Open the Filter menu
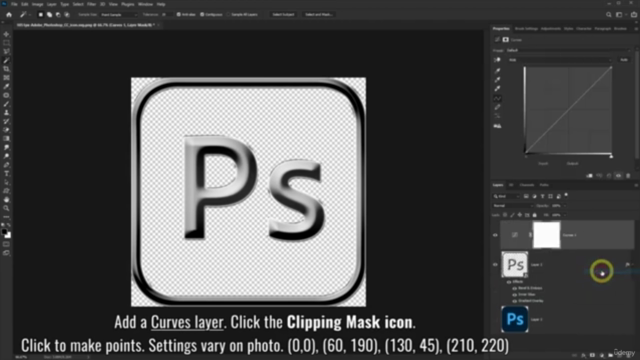The height and width of the screenshot is (360, 640). (91, 4)
